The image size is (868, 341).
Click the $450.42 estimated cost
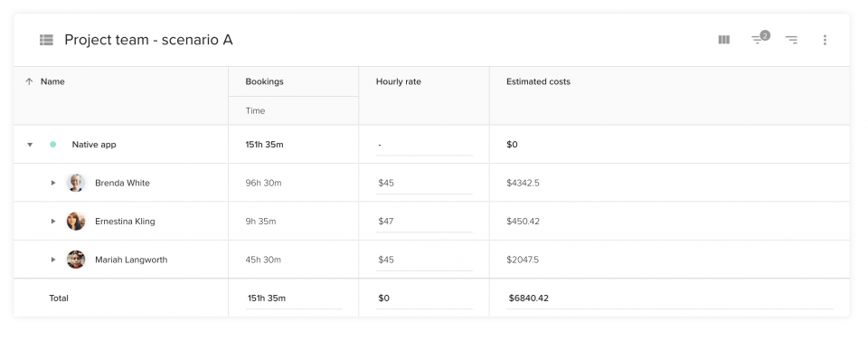pyautogui.click(x=523, y=221)
